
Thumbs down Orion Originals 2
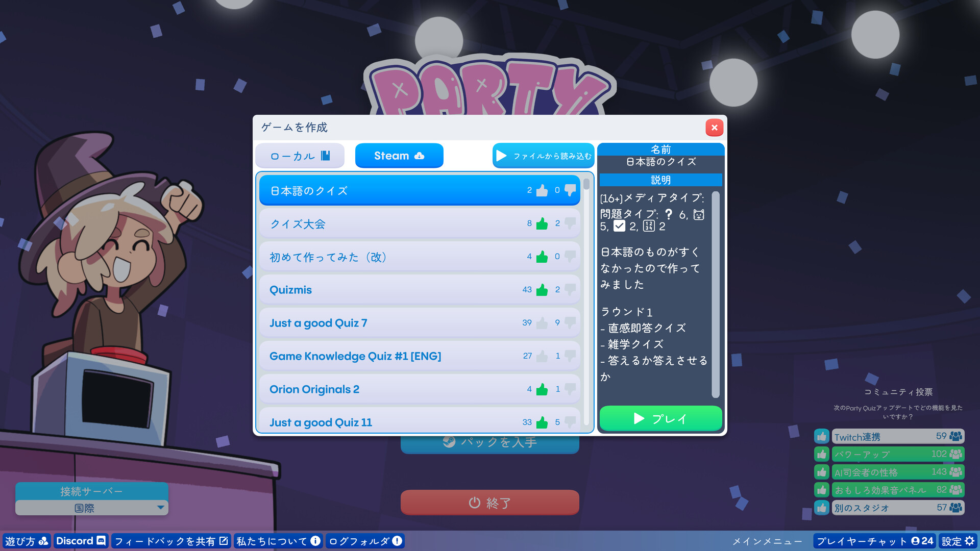click(570, 389)
